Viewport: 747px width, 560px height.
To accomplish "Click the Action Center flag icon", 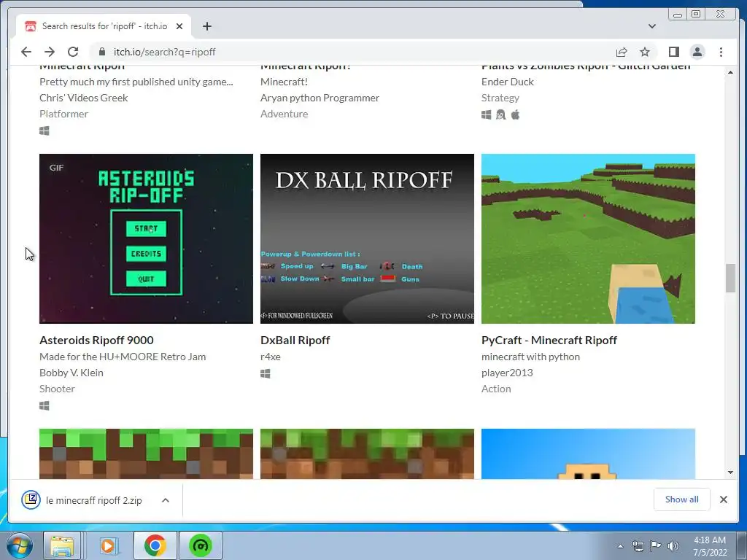I will point(656,546).
